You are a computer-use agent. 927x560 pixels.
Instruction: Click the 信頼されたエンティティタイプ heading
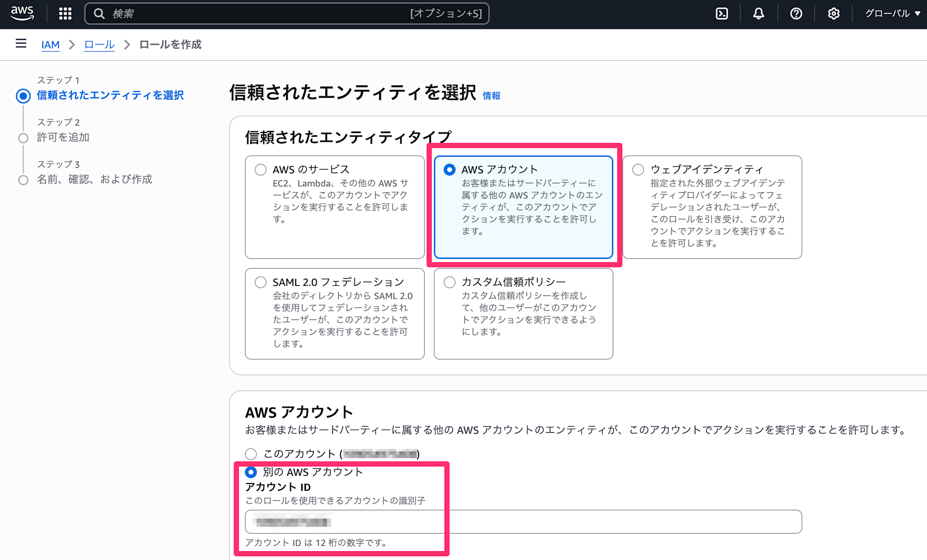pyautogui.click(x=348, y=137)
